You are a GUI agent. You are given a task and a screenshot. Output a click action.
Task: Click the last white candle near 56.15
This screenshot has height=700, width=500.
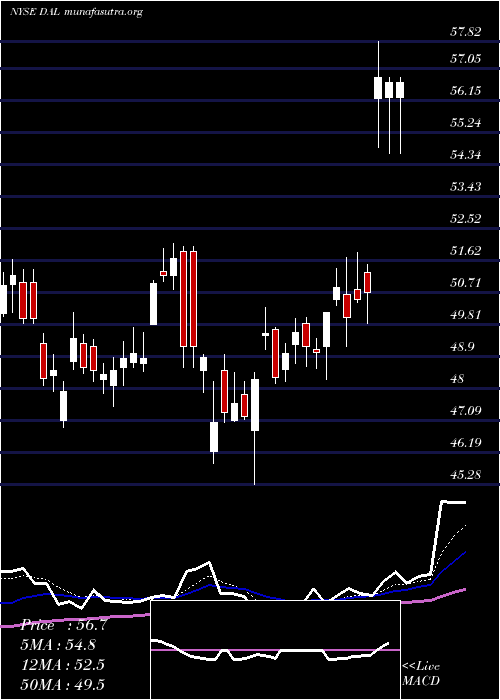(x=400, y=116)
